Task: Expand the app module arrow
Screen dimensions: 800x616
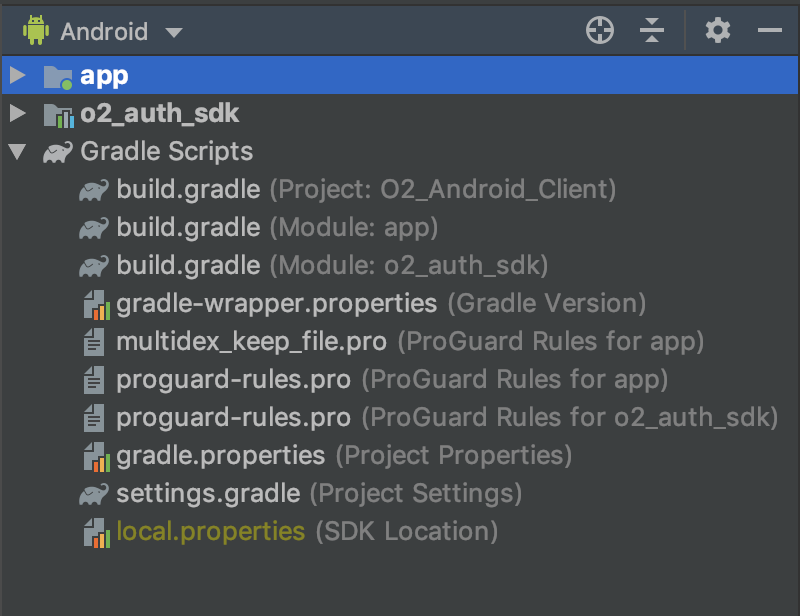Action: coord(18,76)
